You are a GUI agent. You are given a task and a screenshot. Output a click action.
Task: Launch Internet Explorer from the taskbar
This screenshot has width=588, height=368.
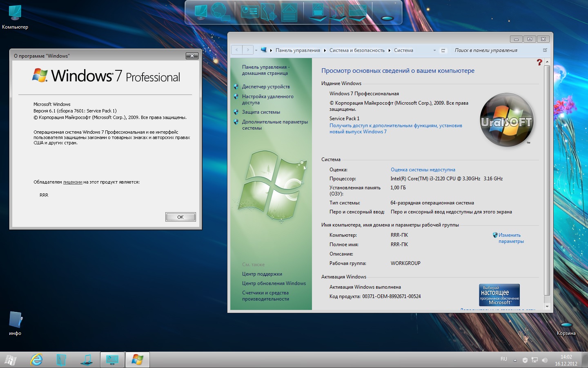(36, 360)
